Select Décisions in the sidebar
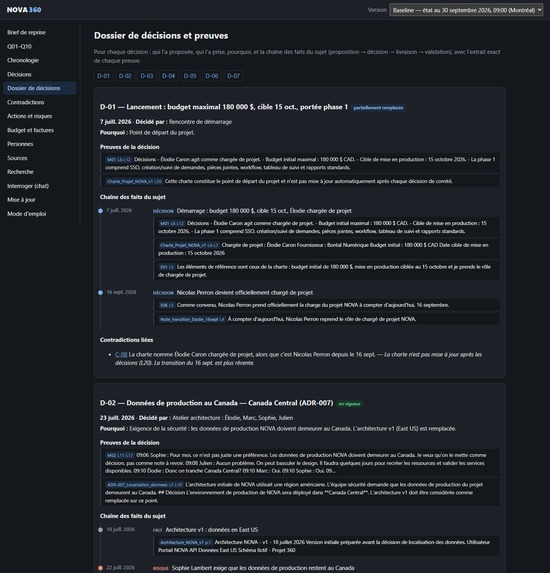The height and width of the screenshot is (573, 550). (40, 74)
